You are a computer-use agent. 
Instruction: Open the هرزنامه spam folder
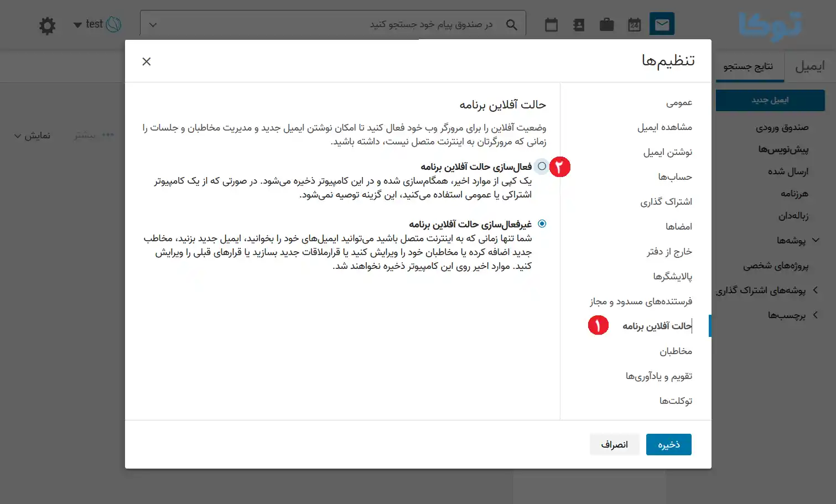[795, 194]
